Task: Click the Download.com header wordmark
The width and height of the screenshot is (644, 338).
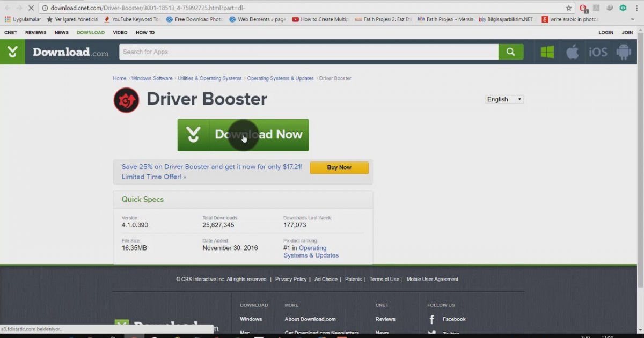Action: [x=70, y=52]
